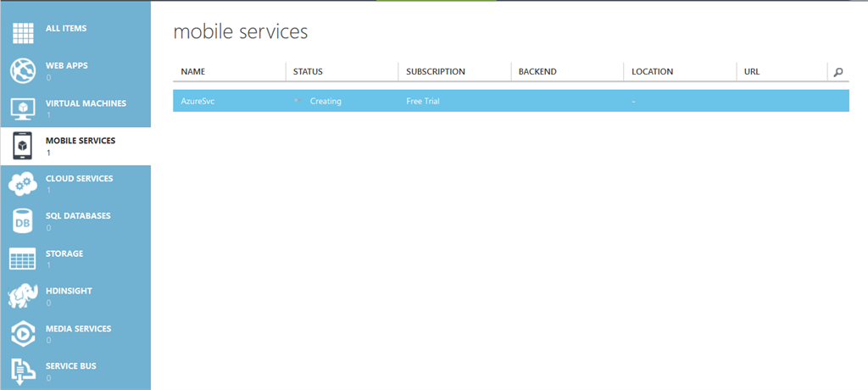This screenshot has height=390, width=868.
Task: Select MOBILE SERVICES label in sidebar
Action: click(x=81, y=141)
